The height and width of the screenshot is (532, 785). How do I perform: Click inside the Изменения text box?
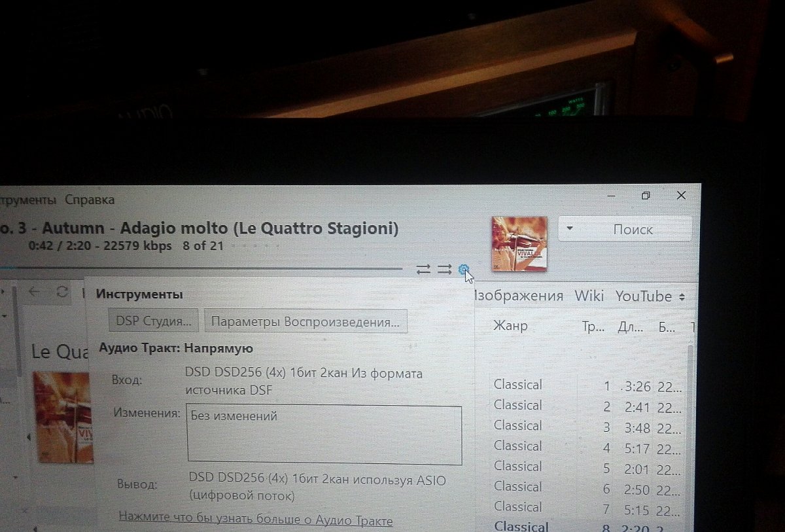point(324,434)
